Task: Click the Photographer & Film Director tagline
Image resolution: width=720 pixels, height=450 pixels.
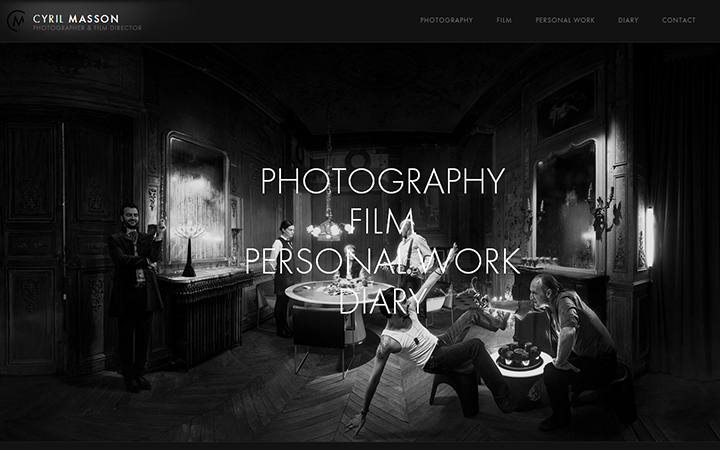Action: pyautogui.click(x=87, y=28)
